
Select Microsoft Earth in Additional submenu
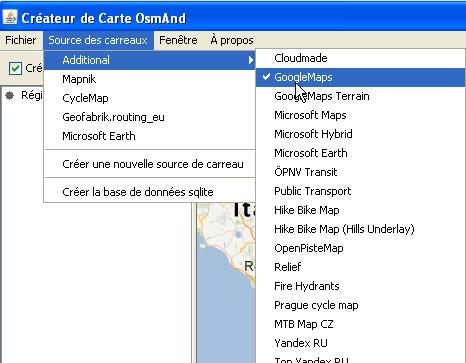click(x=360, y=153)
